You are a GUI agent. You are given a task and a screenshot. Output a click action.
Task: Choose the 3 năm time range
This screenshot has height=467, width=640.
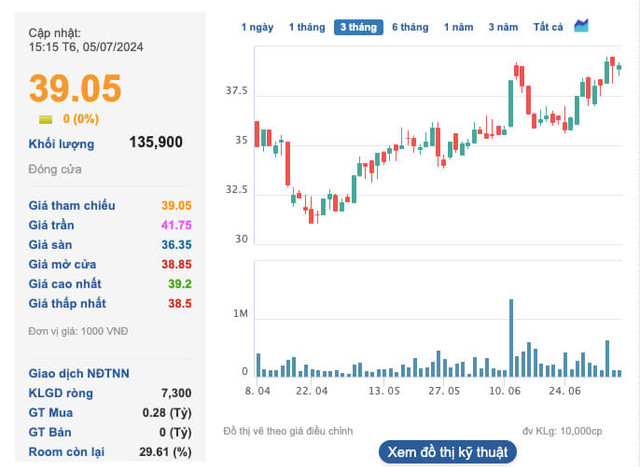(x=504, y=27)
